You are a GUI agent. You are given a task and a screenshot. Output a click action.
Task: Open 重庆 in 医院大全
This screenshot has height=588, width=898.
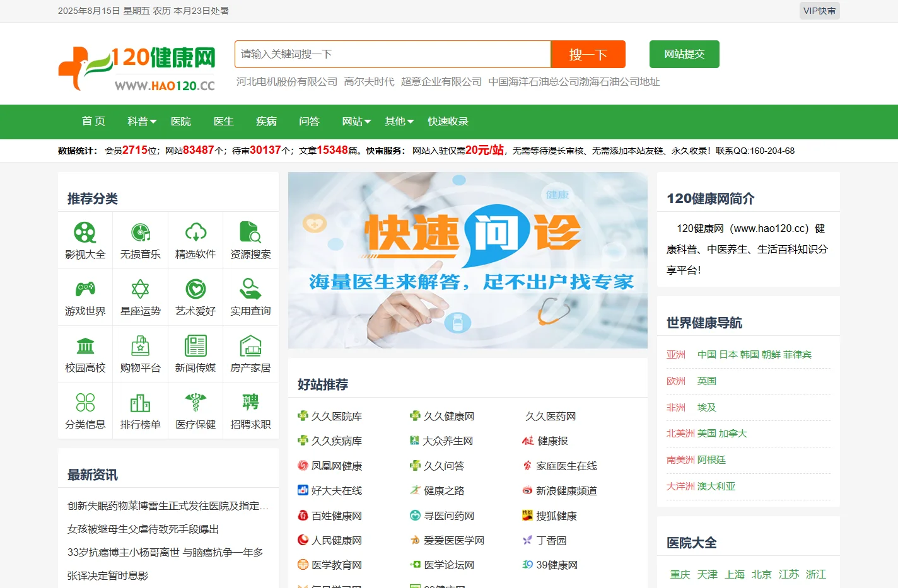[x=680, y=574]
